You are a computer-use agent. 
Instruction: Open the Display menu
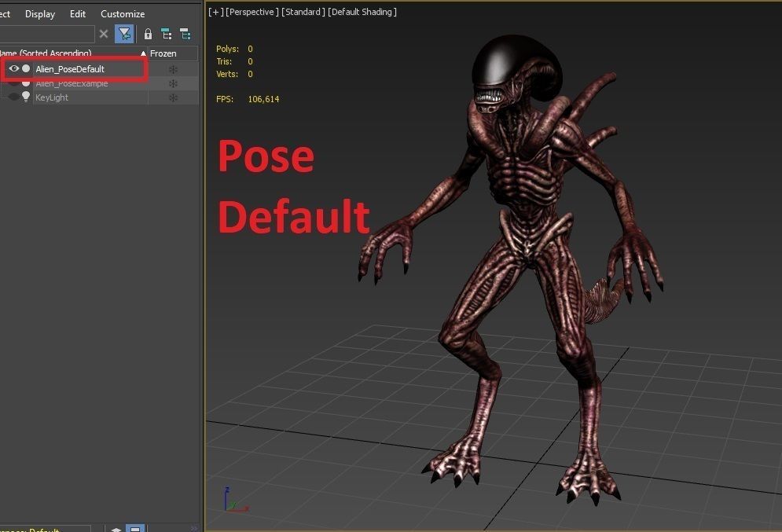tap(40, 14)
